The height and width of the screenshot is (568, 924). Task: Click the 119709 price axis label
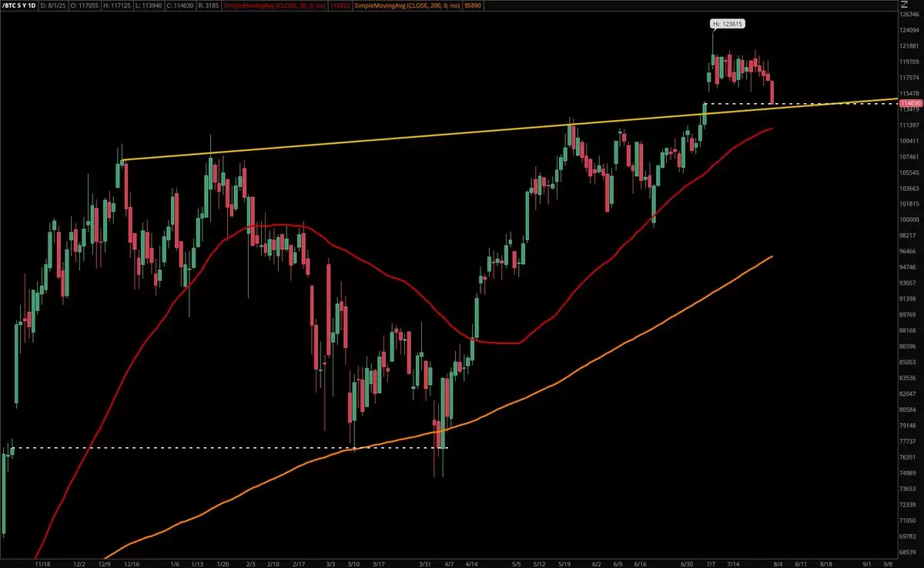click(911, 62)
